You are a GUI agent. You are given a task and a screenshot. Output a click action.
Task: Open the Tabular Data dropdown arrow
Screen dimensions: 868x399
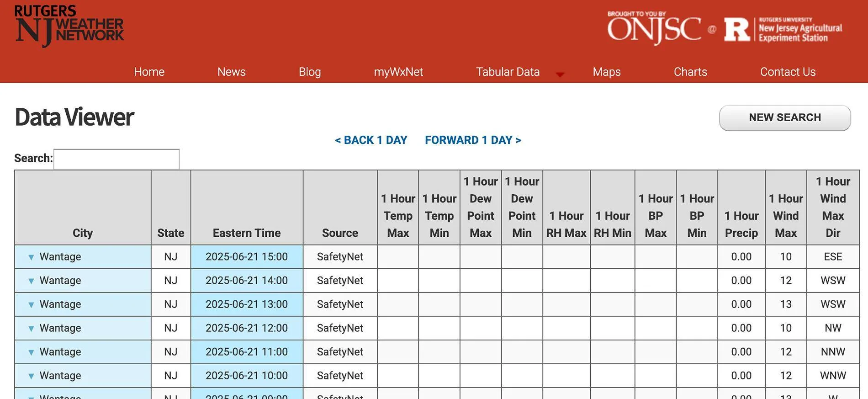point(560,74)
